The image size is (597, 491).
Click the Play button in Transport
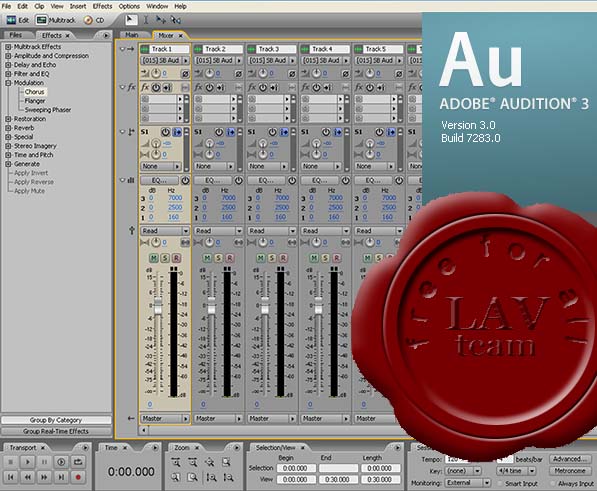[27, 462]
